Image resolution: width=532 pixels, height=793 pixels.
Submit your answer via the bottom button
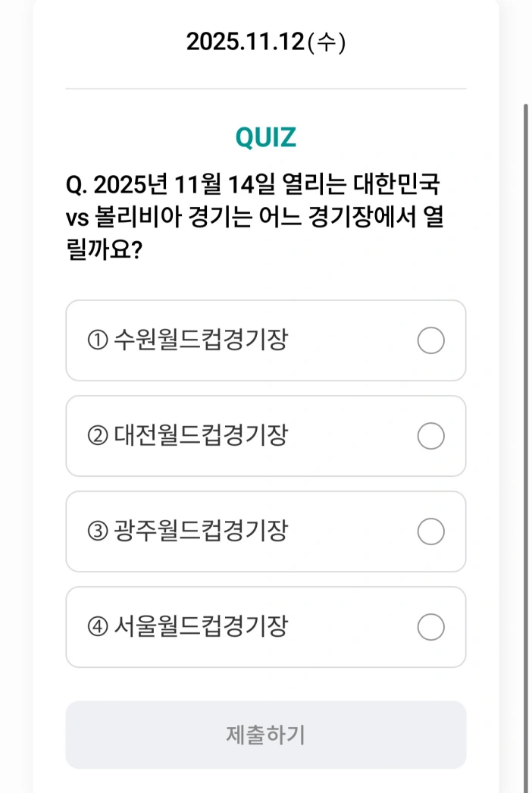266,734
